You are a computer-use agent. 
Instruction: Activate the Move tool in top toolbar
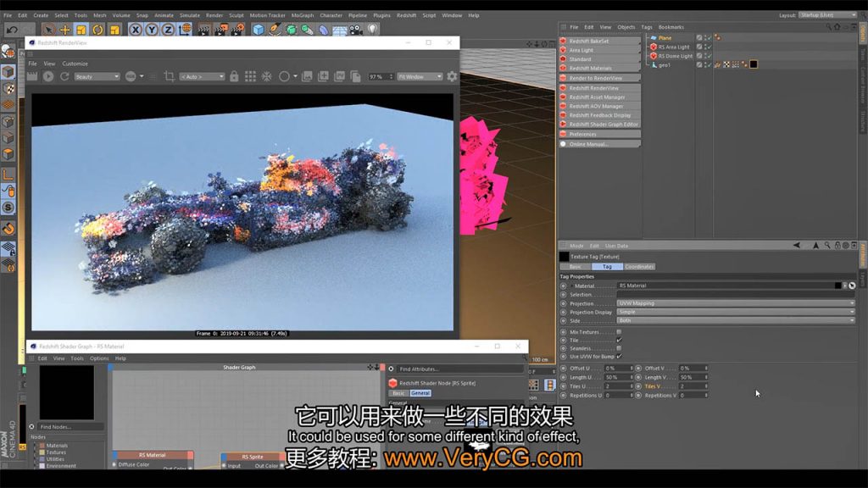[64, 30]
